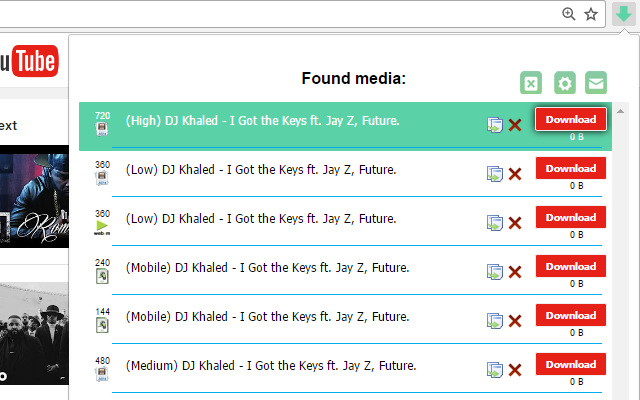This screenshot has width=640, height=400.
Task: Click the scrollbar up arrow in media list
Action: [x=620, y=111]
